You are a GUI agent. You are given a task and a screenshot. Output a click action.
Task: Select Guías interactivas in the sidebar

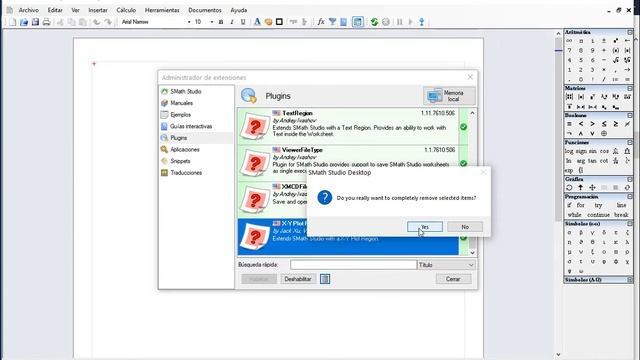click(191, 127)
